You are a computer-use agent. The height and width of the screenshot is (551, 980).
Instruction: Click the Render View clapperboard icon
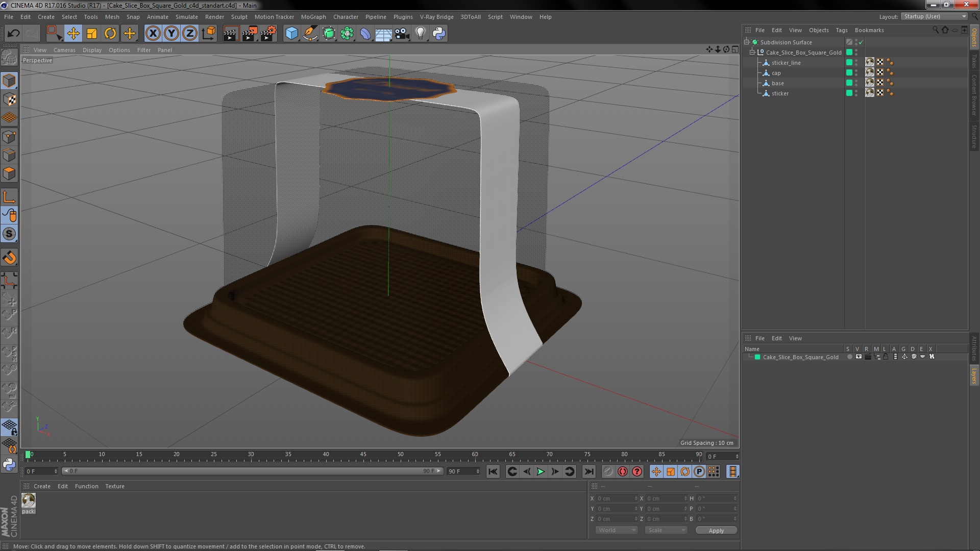pos(230,34)
